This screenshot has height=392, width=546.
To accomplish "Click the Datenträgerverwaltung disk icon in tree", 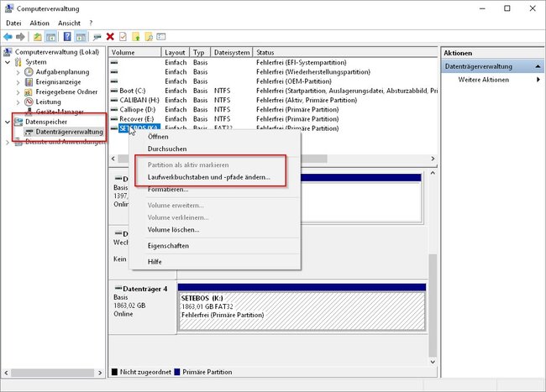I will pyautogui.click(x=29, y=132).
